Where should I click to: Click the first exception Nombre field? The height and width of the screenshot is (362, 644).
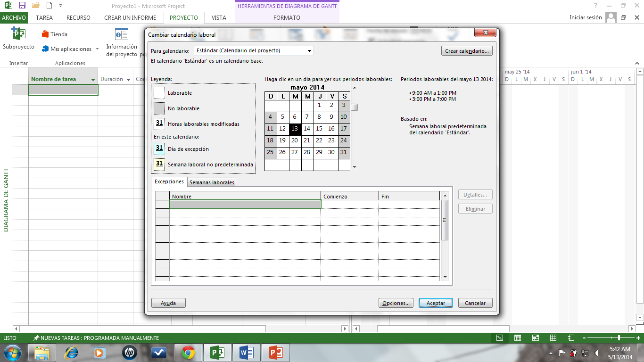(x=245, y=205)
